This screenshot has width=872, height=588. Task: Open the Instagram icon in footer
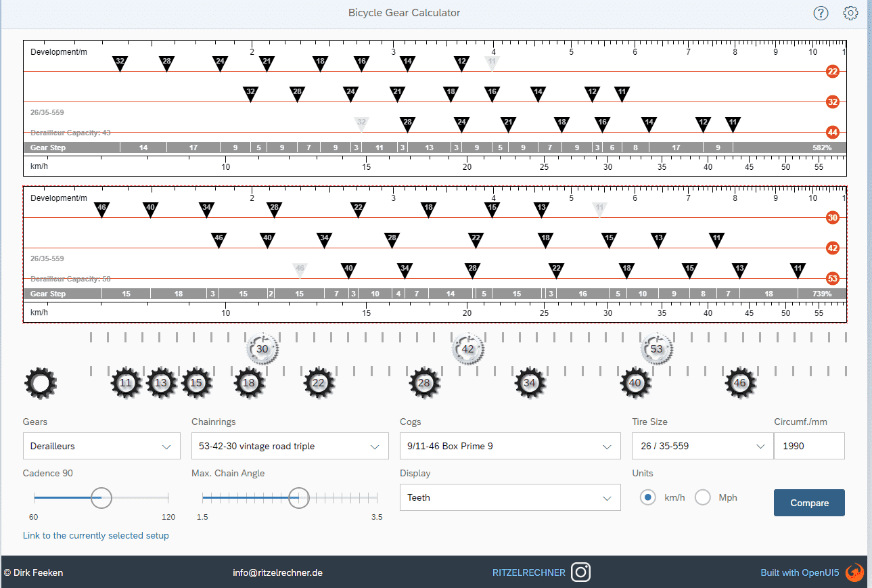(580, 572)
